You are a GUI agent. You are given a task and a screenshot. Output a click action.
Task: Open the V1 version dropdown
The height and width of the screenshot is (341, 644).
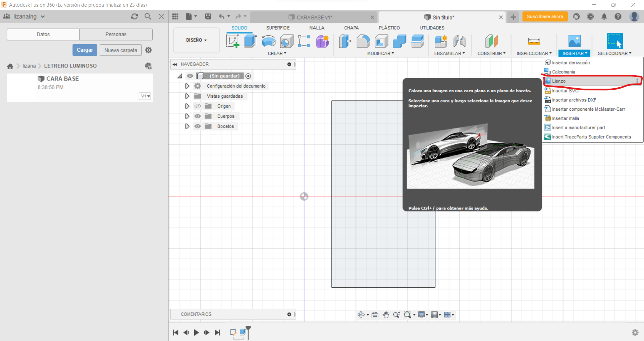pos(145,96)
